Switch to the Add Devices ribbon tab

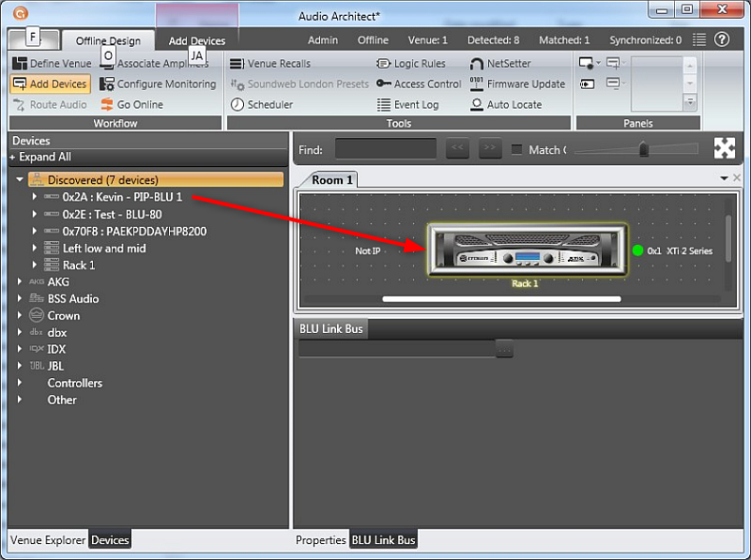pos(197,40)
